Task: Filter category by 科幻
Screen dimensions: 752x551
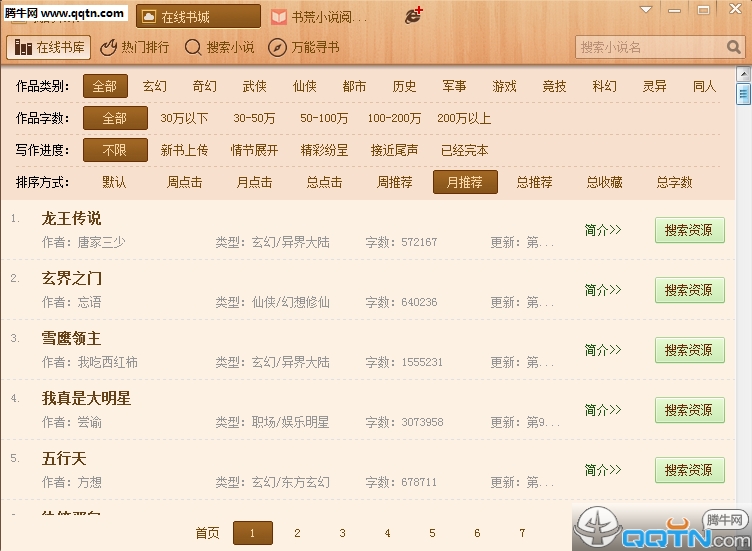Action: click(x=604, y=86)
